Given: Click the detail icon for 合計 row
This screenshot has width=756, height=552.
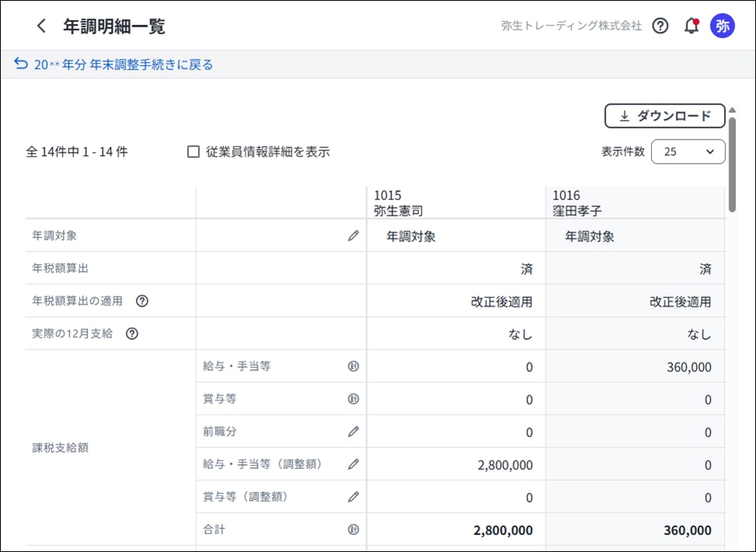Looking at the screenshot, I should tap(353, 529).
